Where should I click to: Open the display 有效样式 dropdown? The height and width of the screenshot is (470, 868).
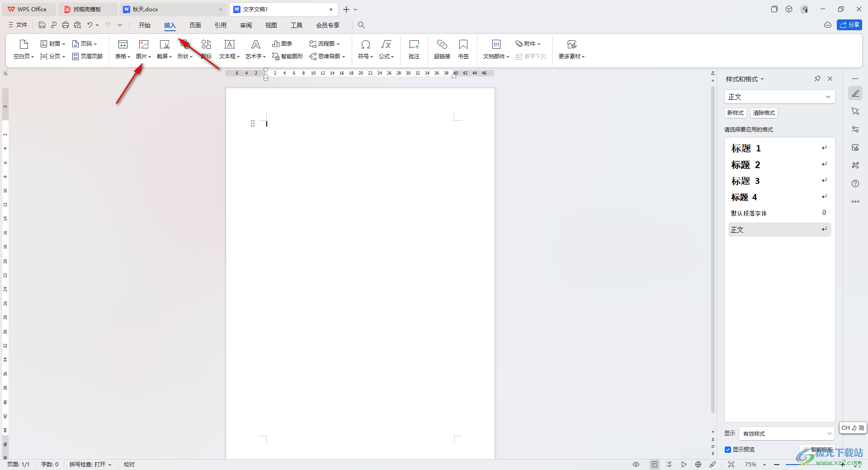(x=787, y=433)
